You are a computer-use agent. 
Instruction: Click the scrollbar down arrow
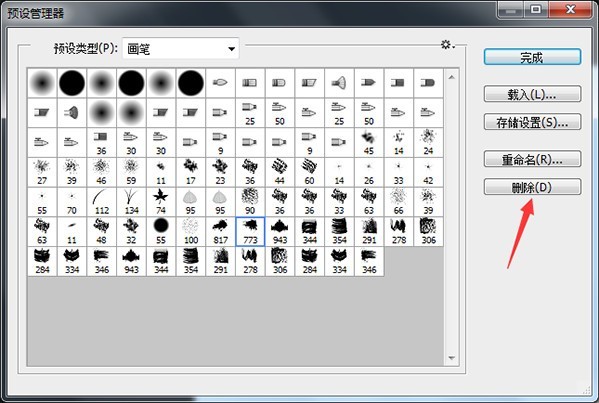coord(452,358)
